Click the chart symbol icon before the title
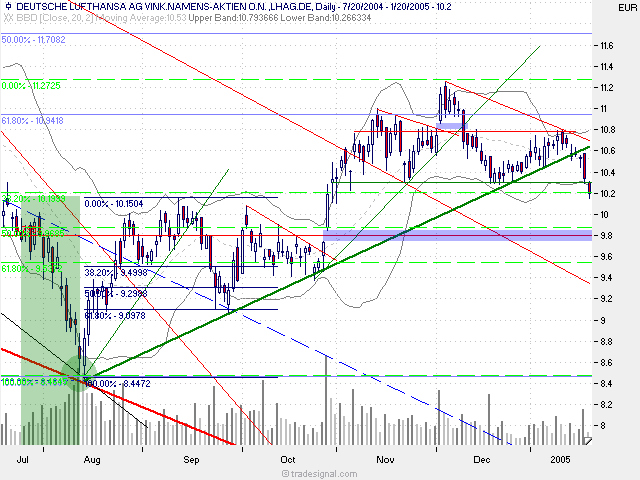The image size is (640, 480). pyautogui.click(x=8, y=7)
